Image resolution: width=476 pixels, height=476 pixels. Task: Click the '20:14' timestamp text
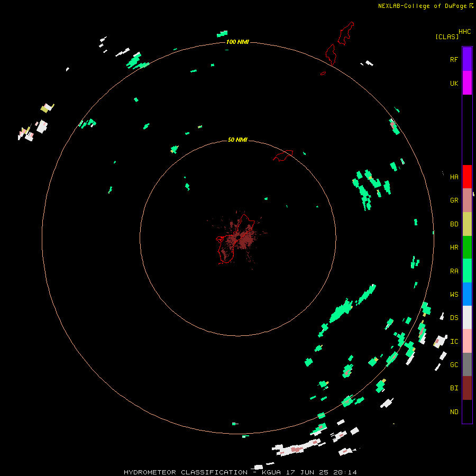(345, 472)
